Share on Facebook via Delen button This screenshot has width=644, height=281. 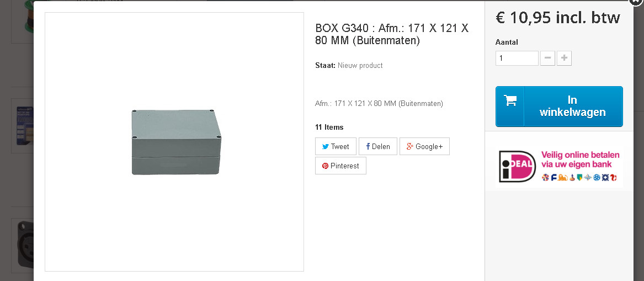click(x=377, y=146)
